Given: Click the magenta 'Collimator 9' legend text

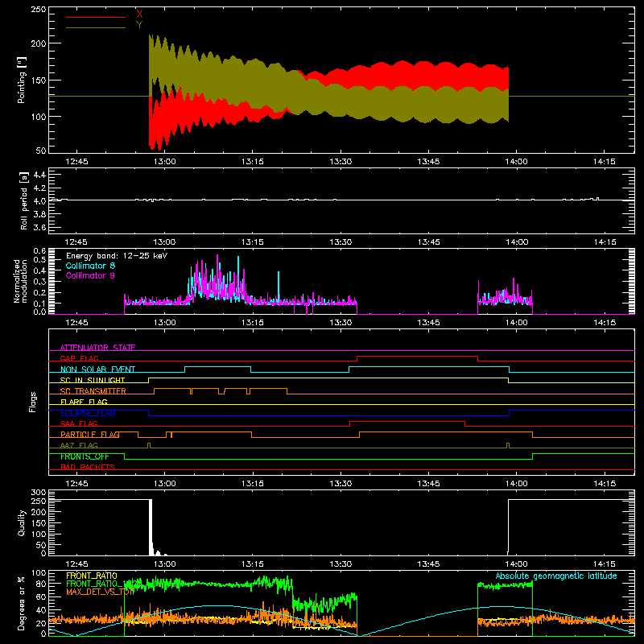Looking at the screenshot, I should coord(90,275).
